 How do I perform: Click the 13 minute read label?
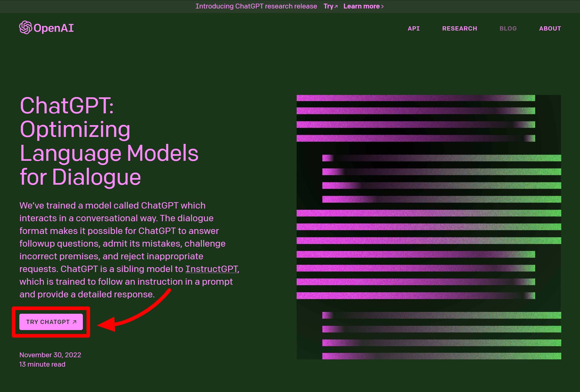pyautogui.click(x=42, y=364)
